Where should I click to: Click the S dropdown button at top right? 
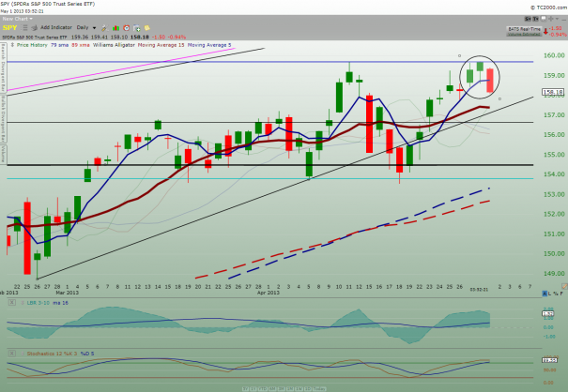click(x=528, y=19)
